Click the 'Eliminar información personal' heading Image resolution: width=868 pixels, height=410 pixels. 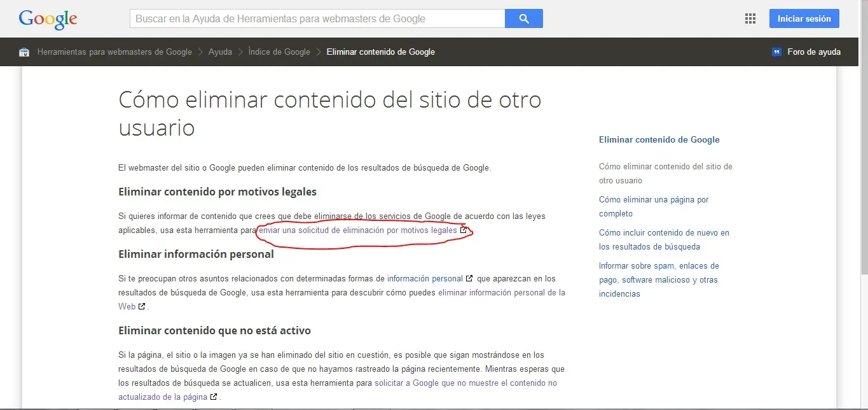[x=196, y=254]
